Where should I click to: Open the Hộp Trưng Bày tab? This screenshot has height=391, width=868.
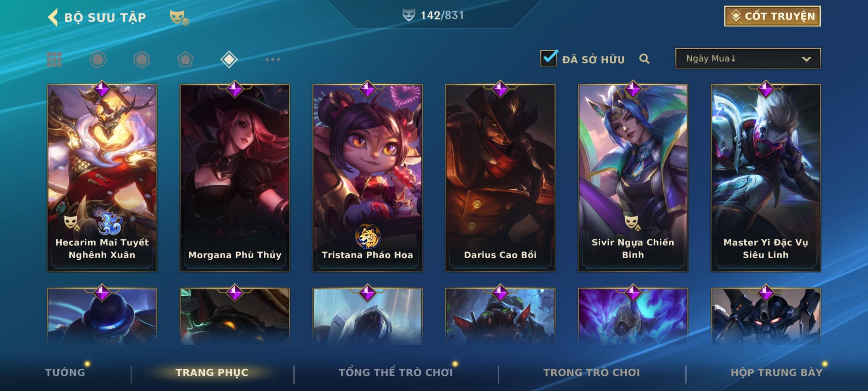(x=777, y=373)
